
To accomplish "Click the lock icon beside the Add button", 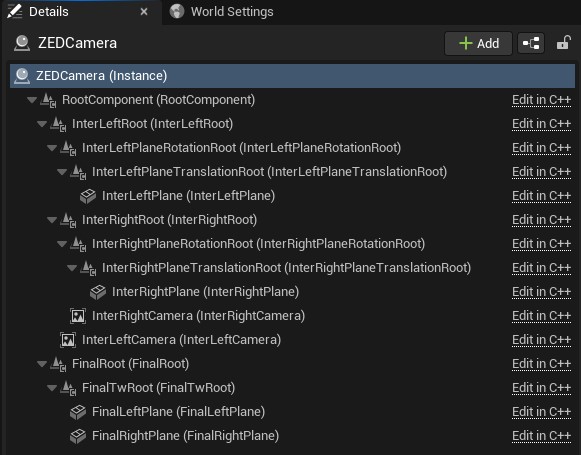I will pyautogui.click(x=563, y=43).
